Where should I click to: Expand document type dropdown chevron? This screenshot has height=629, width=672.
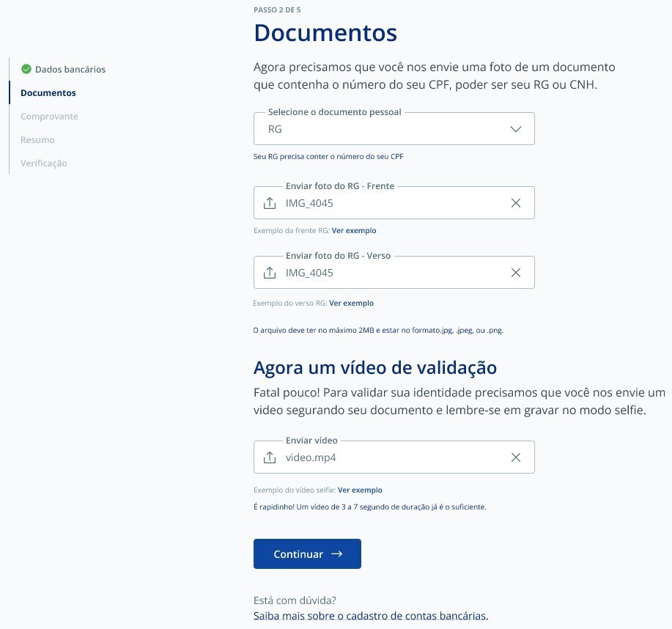(516, 129)
